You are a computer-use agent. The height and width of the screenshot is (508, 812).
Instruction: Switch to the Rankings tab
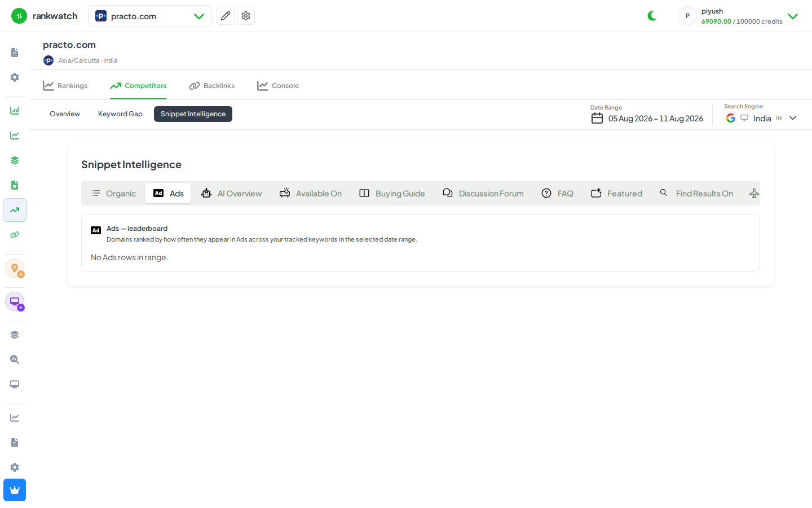tap(65, 86)
